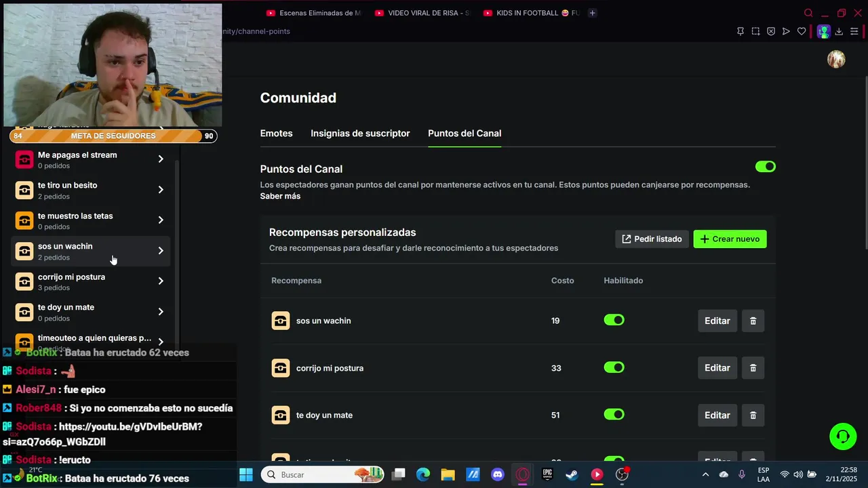The height and width of the screenshot is (488, 868).
Task: Click the Costo column header
Action: coord(562,281)
